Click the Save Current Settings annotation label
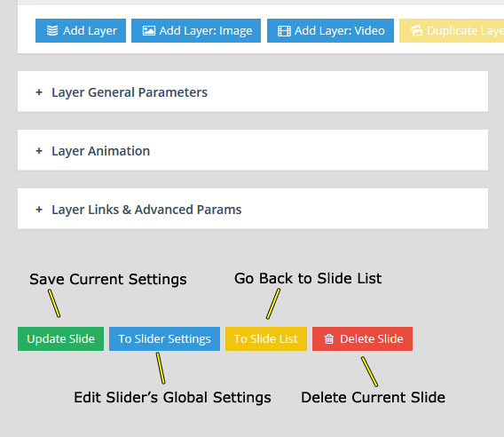Image resolution: width=504 pixels, height=437 pixels. click(108, 279)
